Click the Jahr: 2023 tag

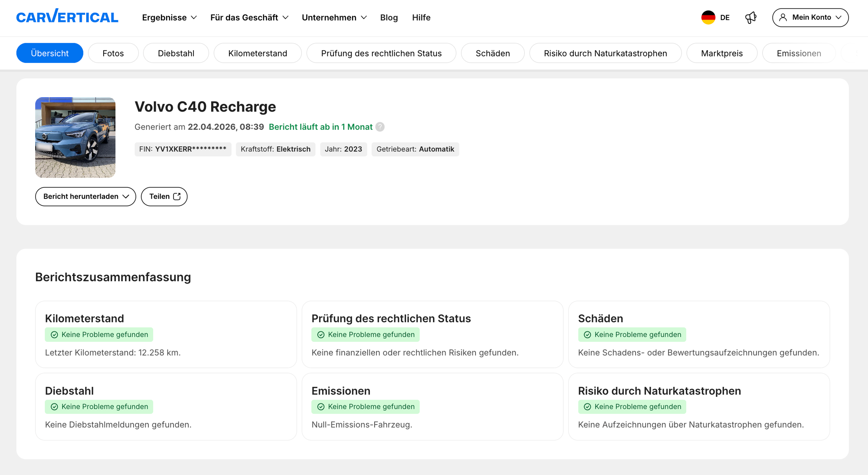click(x=343, y=149)
